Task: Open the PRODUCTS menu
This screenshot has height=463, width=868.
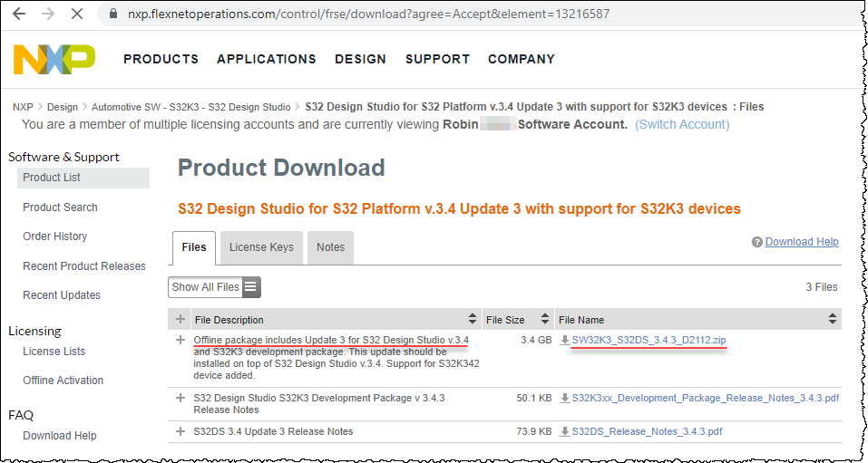Action: click(161, 59)
